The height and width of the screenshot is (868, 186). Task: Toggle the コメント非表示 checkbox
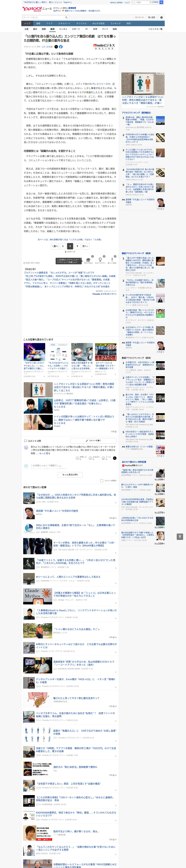pyautogui.click(x=102, y=481)
